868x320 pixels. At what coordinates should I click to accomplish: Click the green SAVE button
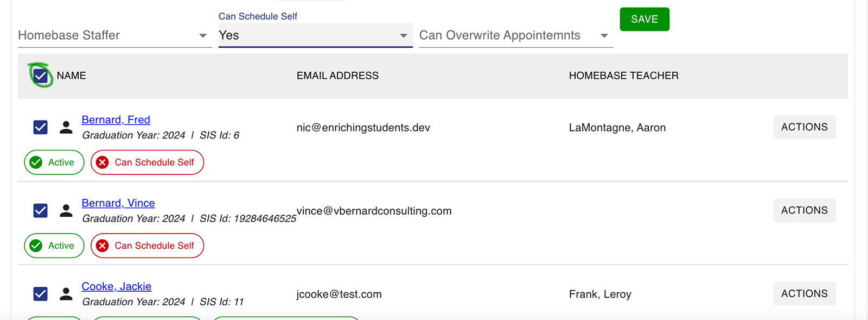point(644,19)
